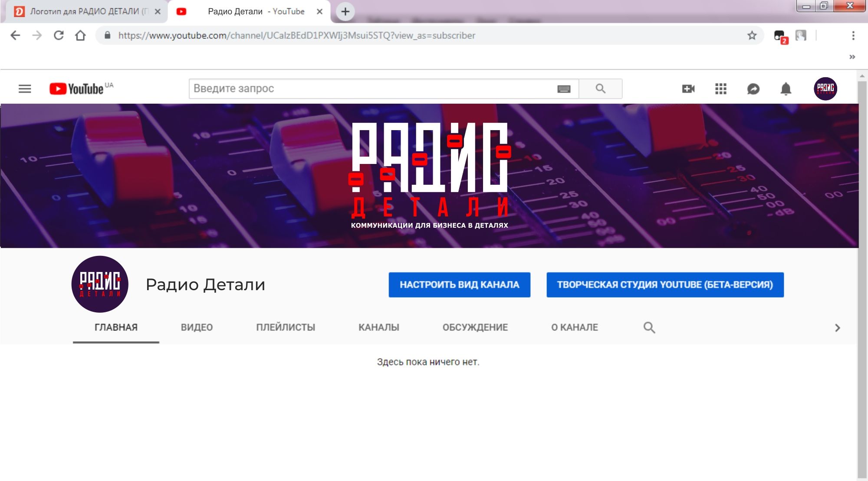The height and width of the screenshot is (481, 868).
Task: Click the НАСТРОИТЬ ВИД КАНАЛА button
Action: (x=460, y=285)
